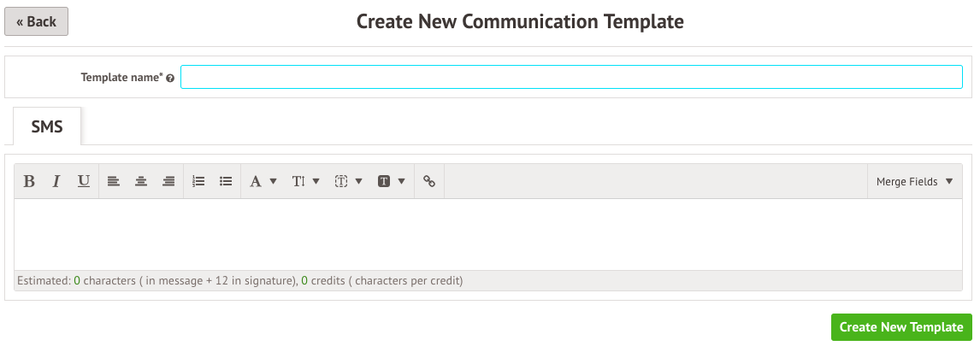The image size is (980, 346).
Task: Insert a hyperlink with the chain icon
Action: coord(429,182)
